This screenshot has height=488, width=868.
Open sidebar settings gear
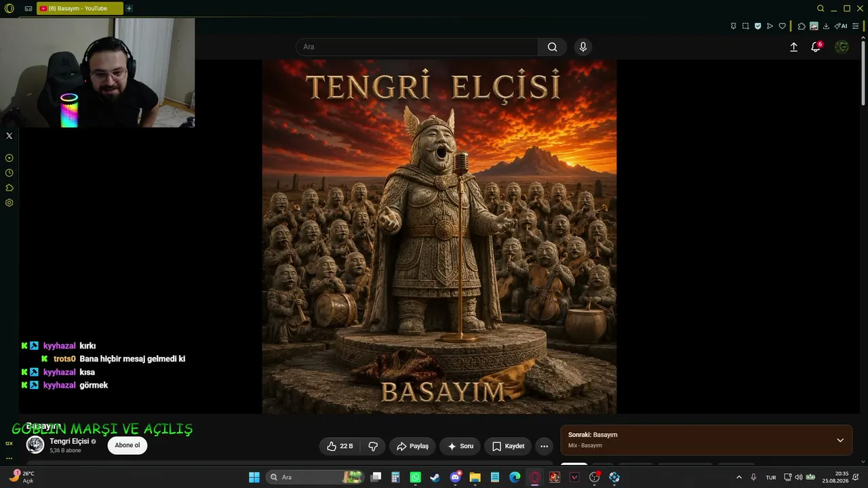[9, 203]
